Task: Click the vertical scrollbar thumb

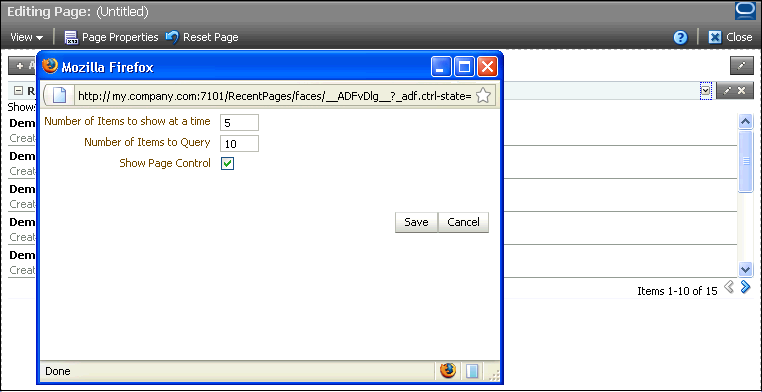Action: coord(745,161)
